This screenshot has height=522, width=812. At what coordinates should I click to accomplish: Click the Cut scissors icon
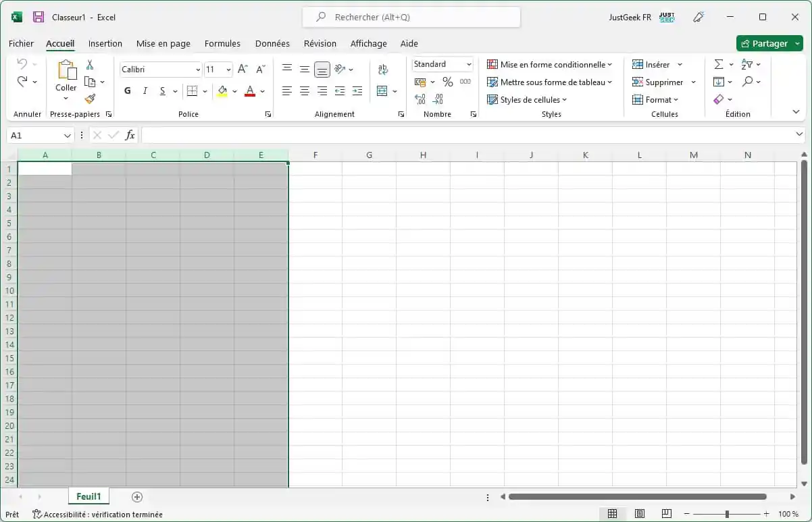[90, 65]
